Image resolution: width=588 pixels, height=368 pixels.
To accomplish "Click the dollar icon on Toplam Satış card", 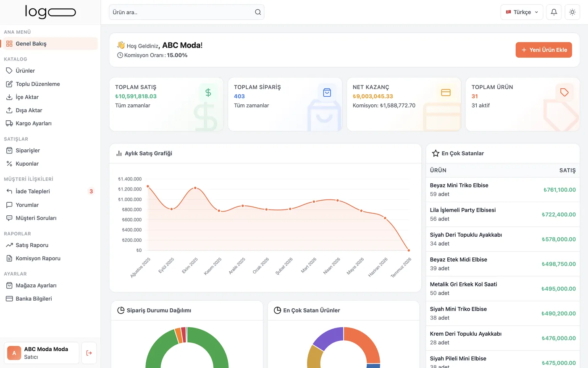I will [x=208, y=93].
